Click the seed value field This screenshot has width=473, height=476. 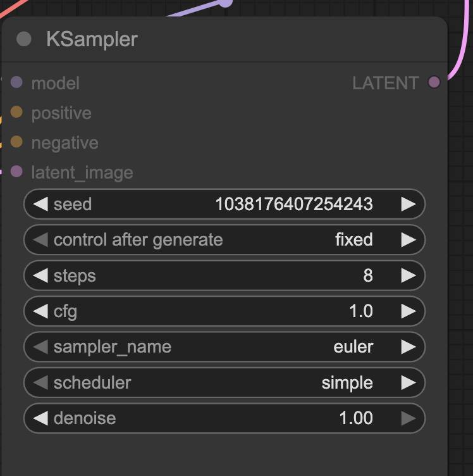224,204
